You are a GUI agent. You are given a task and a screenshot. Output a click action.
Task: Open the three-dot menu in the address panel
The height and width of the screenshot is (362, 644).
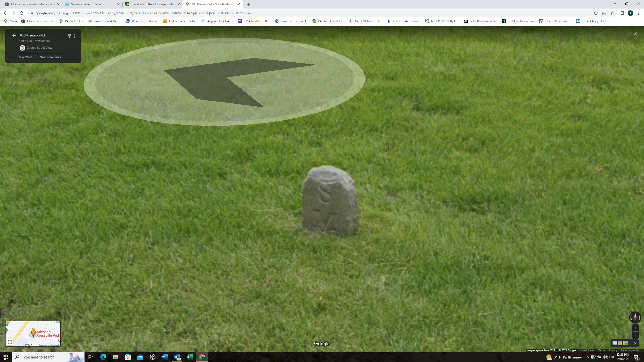coord(75,36)
